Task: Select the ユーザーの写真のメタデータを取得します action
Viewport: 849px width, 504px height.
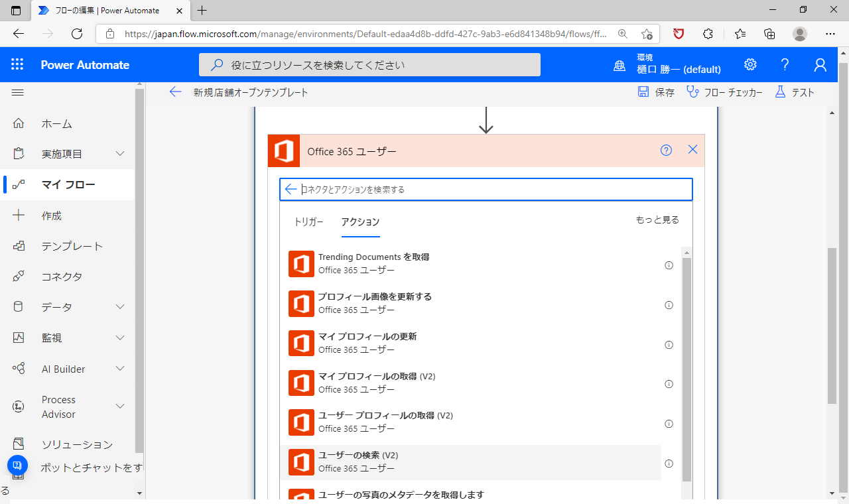Action: 470,493
